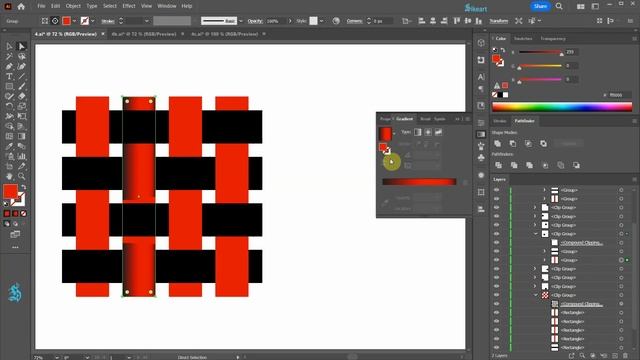Viewport: 640px width, 360px height.
Task: Choose Freeform Gradient type in Gradient panel
Action: pyautogui.click(x=438, y=132)
